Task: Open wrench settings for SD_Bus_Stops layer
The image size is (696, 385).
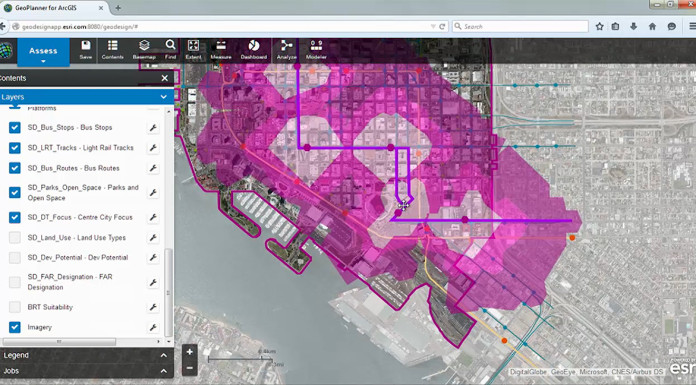Action: coord(153,128)
